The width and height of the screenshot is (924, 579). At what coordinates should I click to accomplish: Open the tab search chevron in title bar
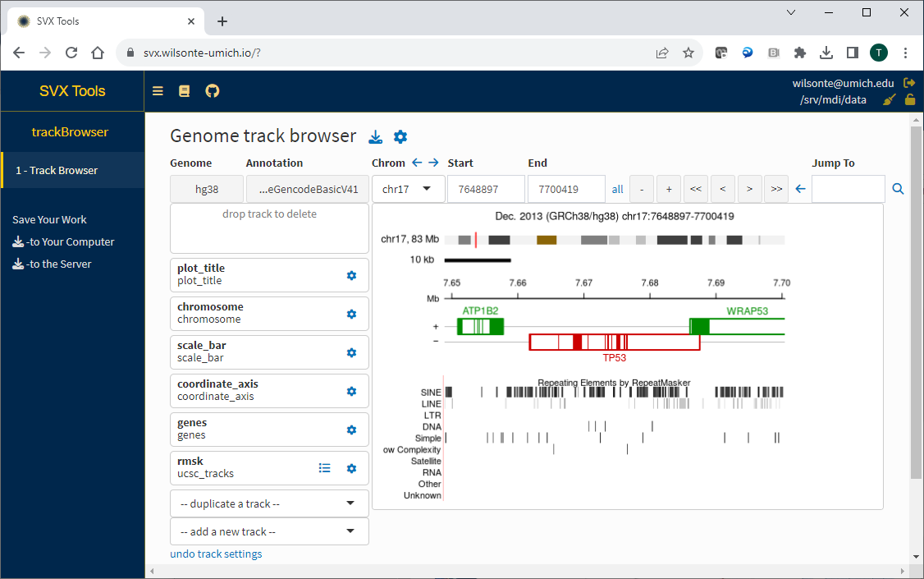coord(791,12)
